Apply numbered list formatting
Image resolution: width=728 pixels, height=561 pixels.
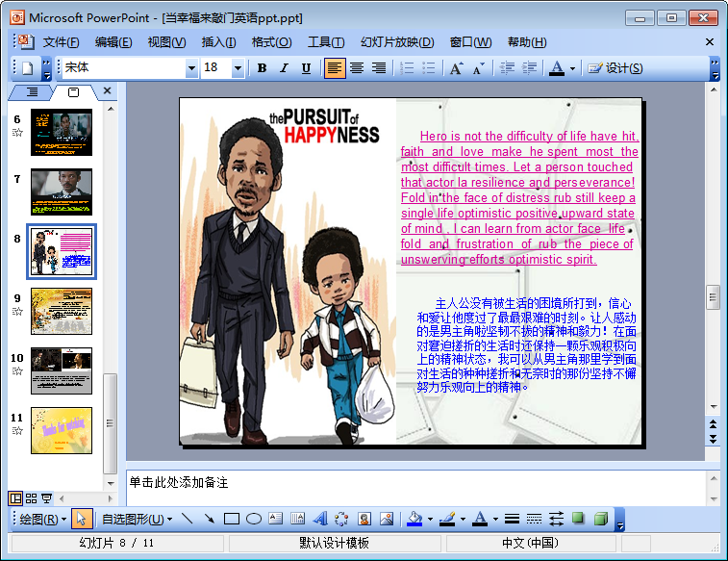407,68
